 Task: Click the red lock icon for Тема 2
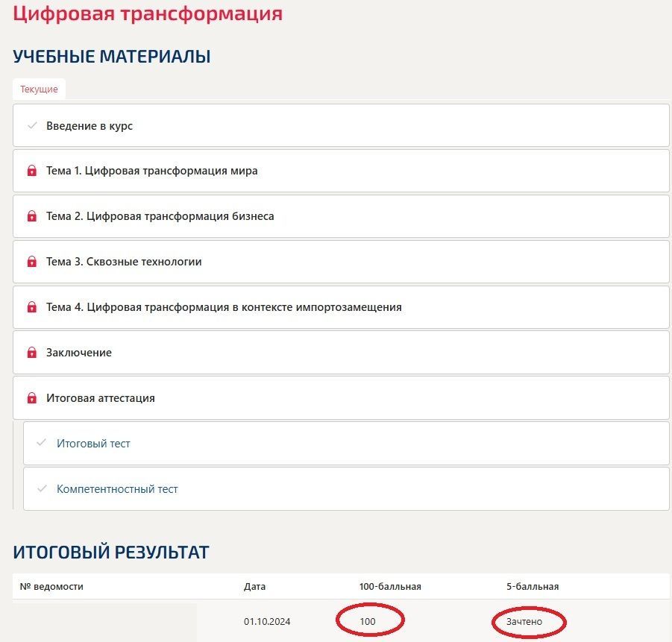point(32,216)
